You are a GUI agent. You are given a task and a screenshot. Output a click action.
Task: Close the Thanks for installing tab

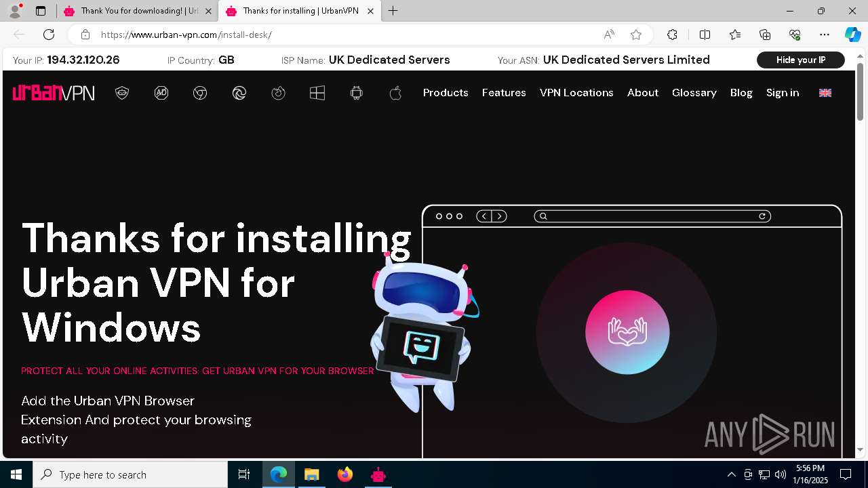(x=370, y=11)
